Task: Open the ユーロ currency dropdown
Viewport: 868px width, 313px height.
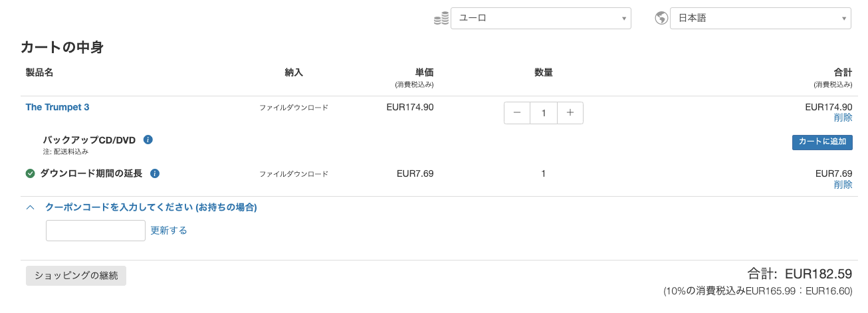Action: pos(541,18)
